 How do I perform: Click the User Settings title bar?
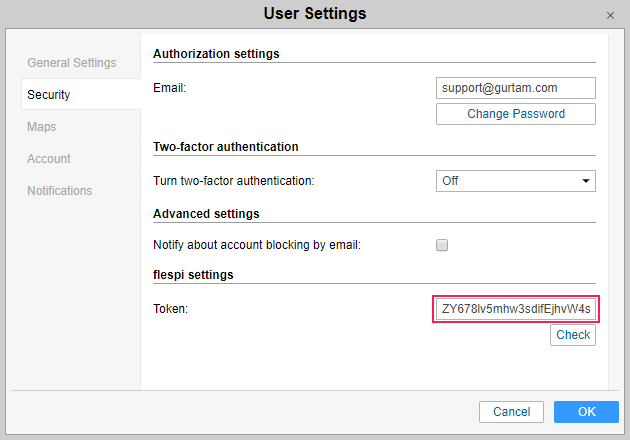pos(314,14)
